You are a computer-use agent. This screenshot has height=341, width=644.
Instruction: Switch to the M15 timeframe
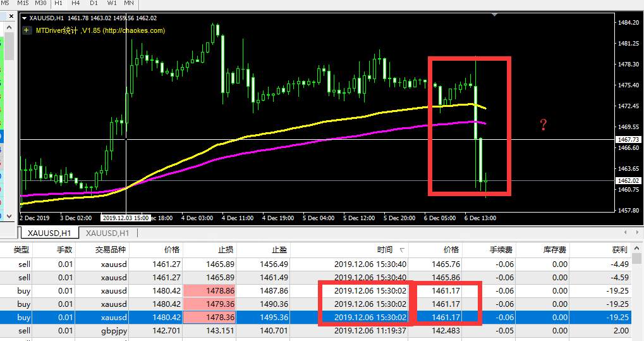point(23,3)
